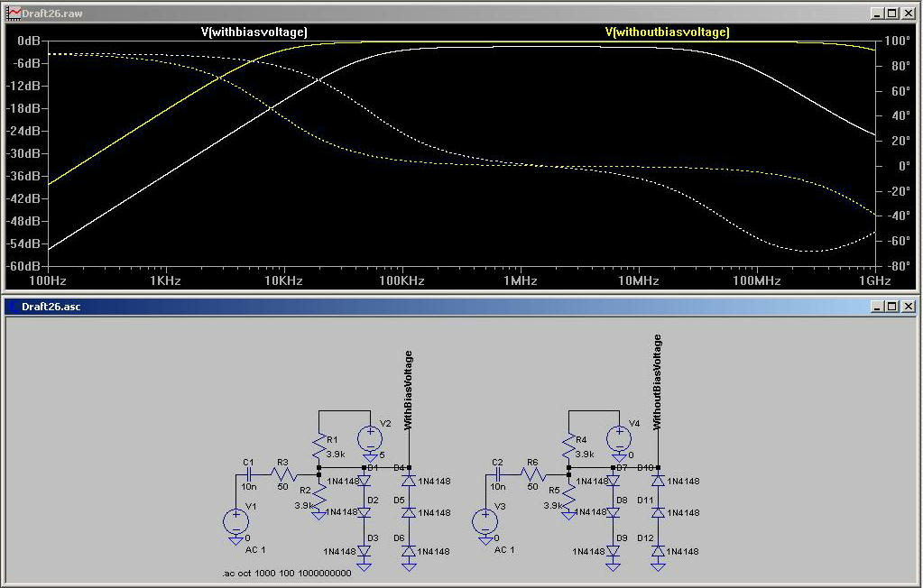Screen dimensions: 923x588
Task: Click capacitor C1 symbol in schematic
Action: [250, 473]
